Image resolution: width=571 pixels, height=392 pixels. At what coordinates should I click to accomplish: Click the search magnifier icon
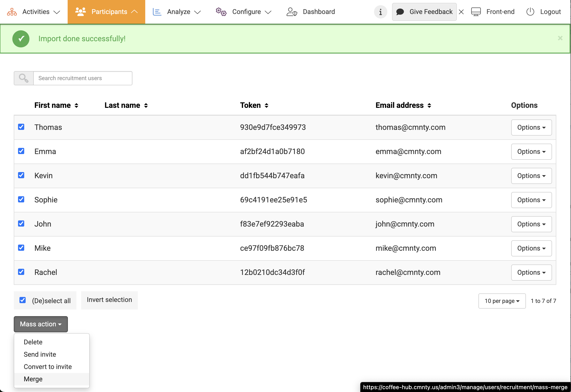pyautogui.click(x=23, y=78)
